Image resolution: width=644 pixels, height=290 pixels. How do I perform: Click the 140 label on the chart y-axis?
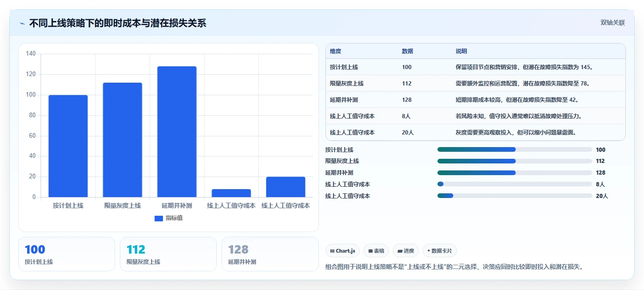pyautogui.click(x=31, y=54)
